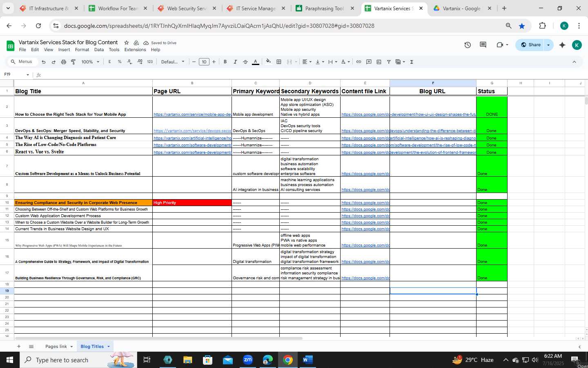Open the Share options dropdown arrow
Image resolution: width=588 pixels, height=368 pixels.
(x=548, y=45)
